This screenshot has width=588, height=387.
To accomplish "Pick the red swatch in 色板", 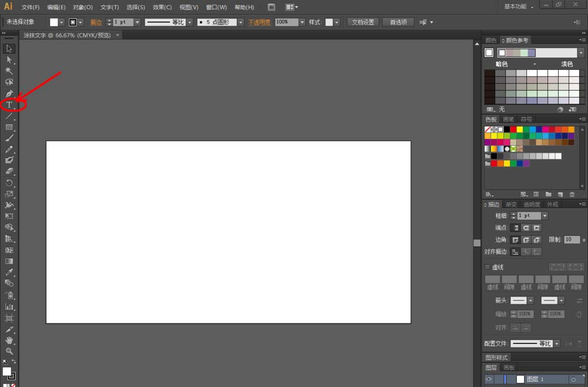I will pos(513,129).
